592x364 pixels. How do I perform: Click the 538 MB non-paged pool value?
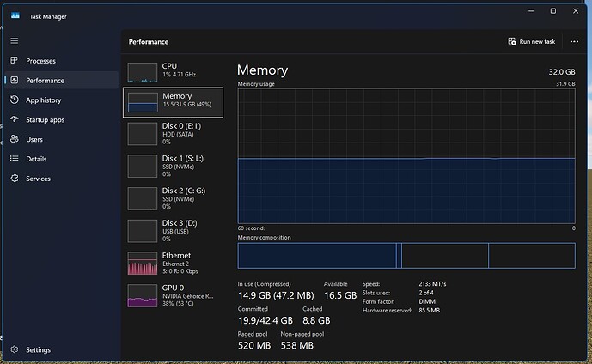[x=296, y=345]
